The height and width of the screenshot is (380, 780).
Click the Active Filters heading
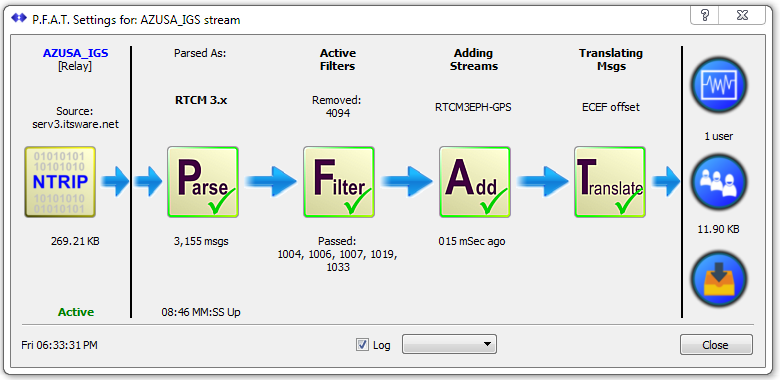click(x=338, y=59)
